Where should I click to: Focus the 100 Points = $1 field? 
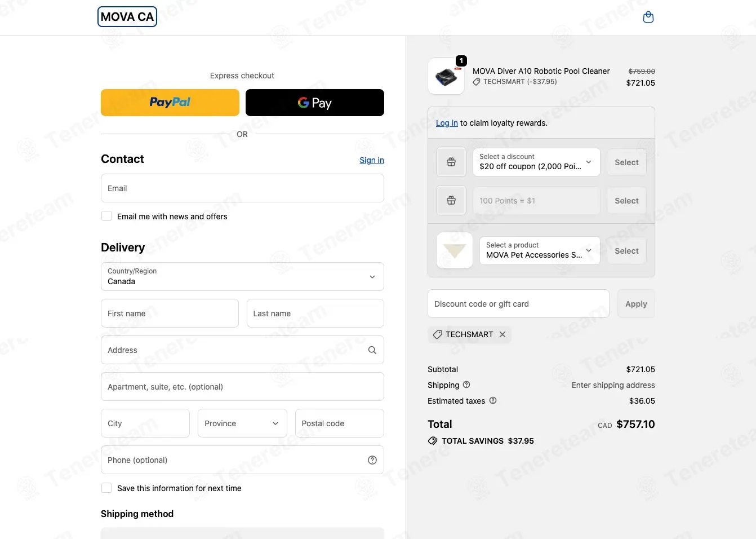point(536,201)
